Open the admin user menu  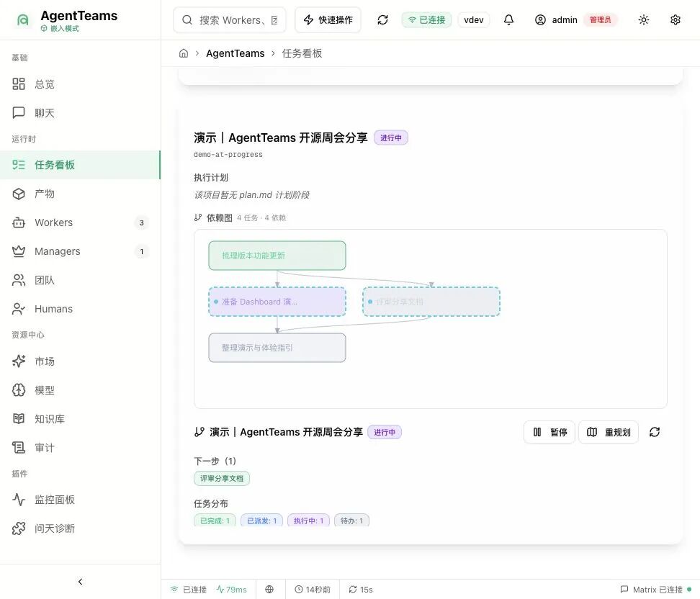point(576,19)
